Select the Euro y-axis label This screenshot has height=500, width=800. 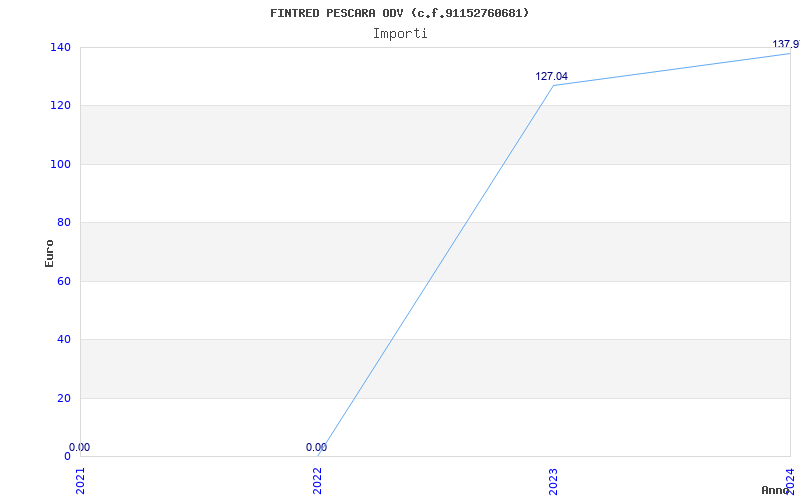(x=49, y=252)
